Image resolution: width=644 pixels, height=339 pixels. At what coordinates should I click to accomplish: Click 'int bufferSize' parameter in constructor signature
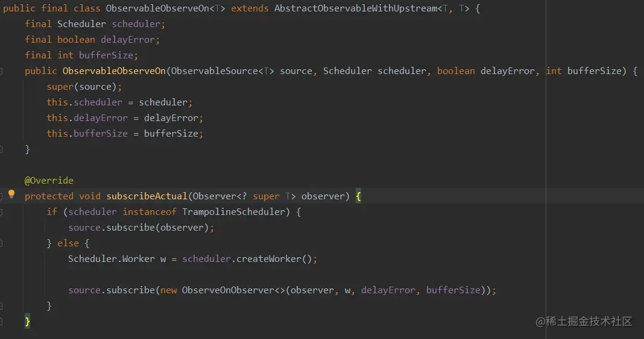coord(584,71)
